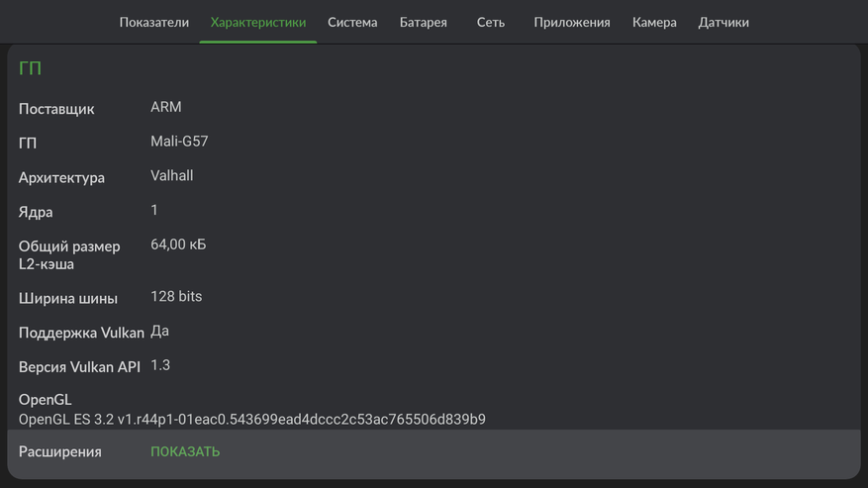Screen dimensions: 868x488
Task: Open the Система tab
Action: point(352,22)
